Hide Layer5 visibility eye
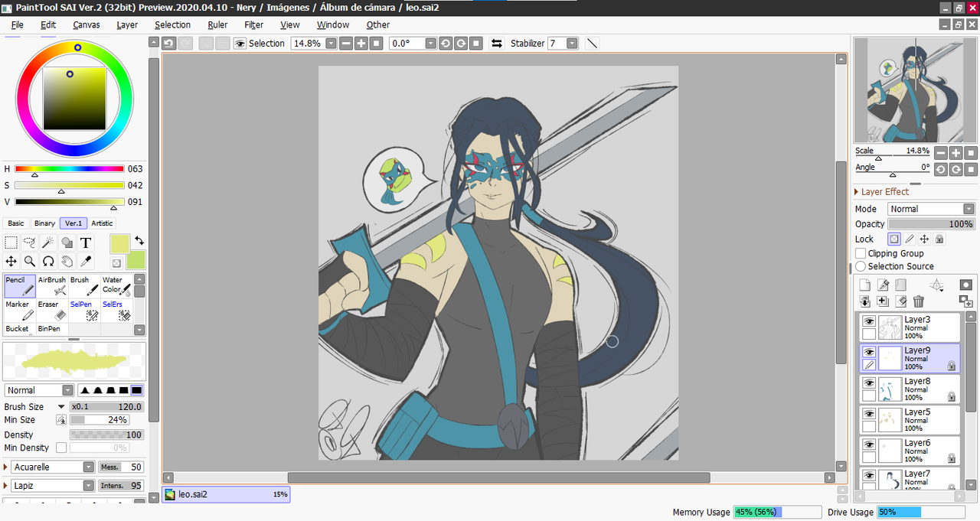The width and height of the screenshot is (980, 521). pos(869,413)
